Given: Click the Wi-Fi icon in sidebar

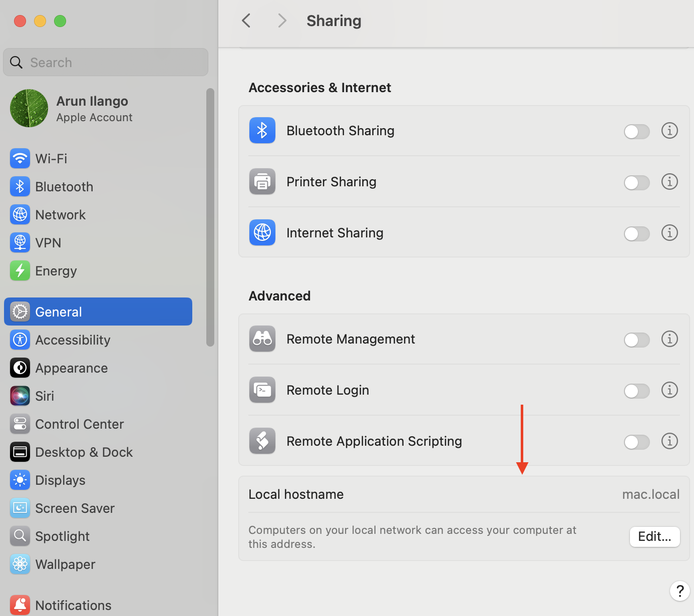Looking at the screenshot, I should tap(20, 159).
